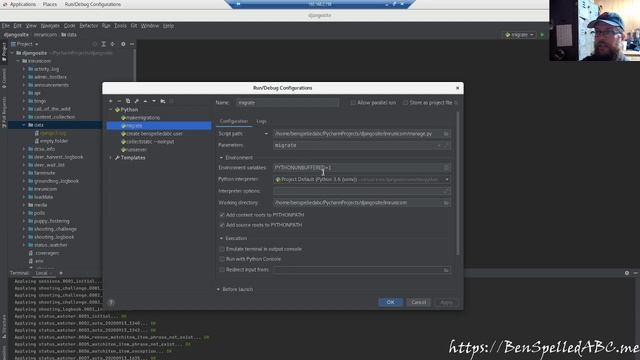Copy configuration icon in dialog toolbar

pos(128,101)
